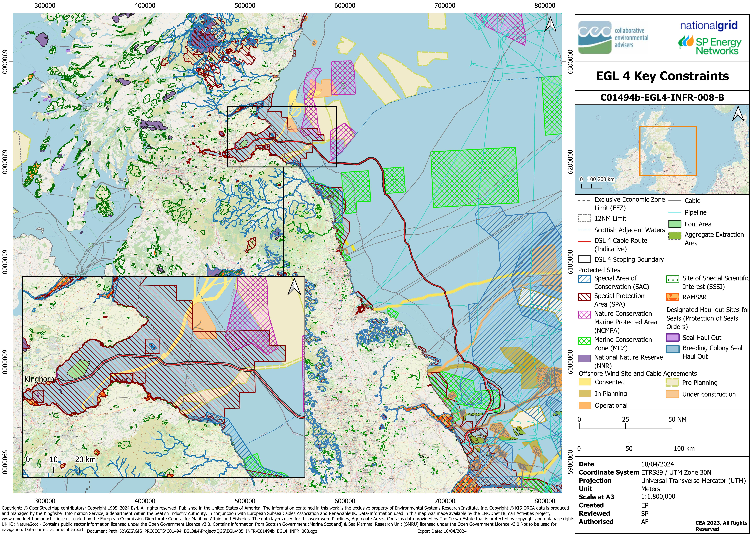Select the Operational orange swatch
Image resolution: width=756 pixels, height=535 pixels.
pyautogui.click(x=585, y=405)
